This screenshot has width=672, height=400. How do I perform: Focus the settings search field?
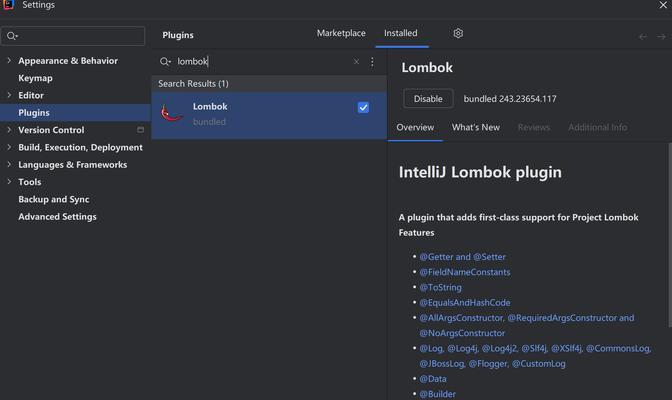[73, 36]
